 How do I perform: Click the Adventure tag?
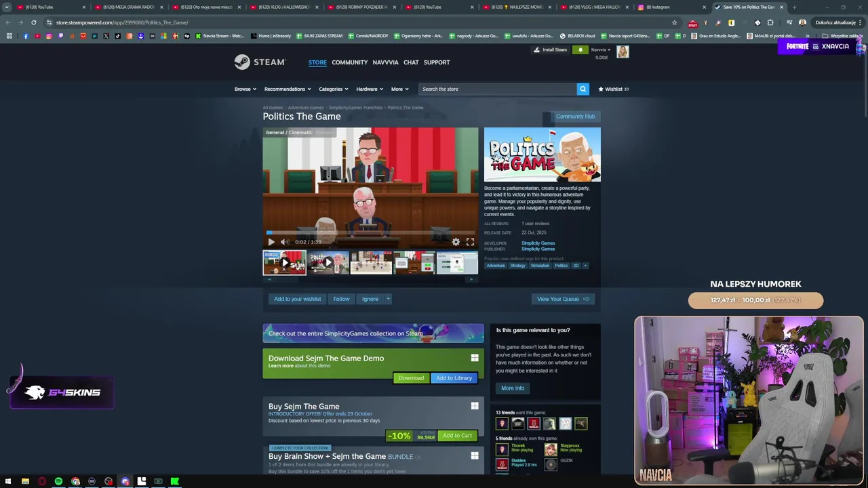coord(496,266)
